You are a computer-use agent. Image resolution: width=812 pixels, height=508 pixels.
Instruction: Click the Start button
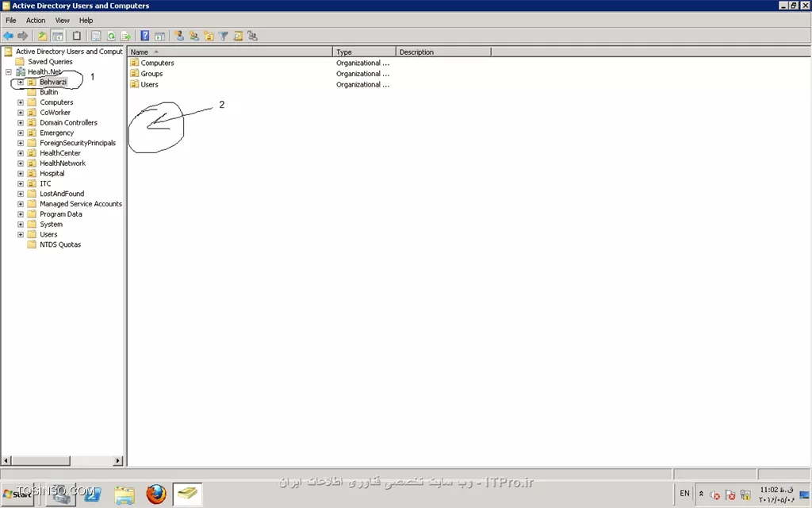(x=17, y=495)
